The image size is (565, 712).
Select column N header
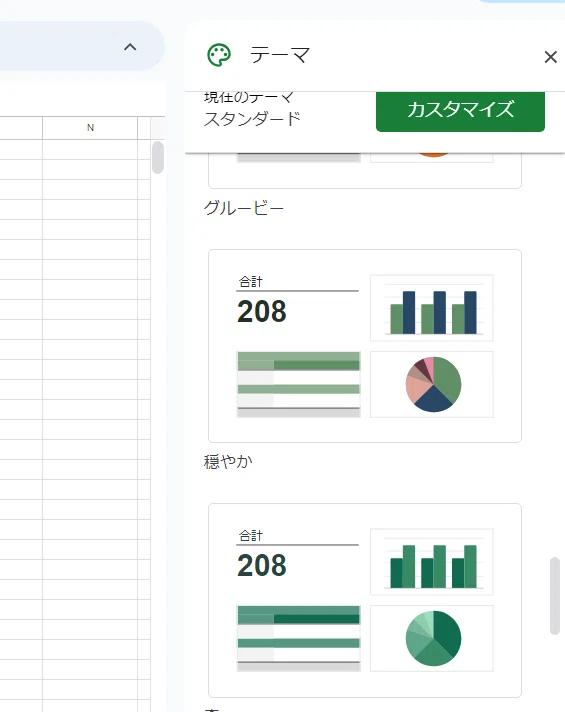tap(90, 128)
